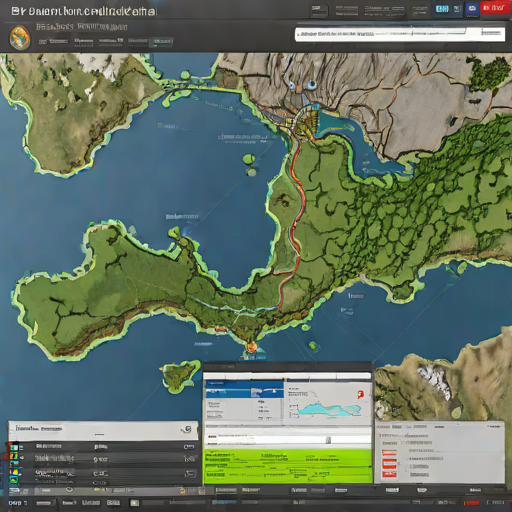Click the orange marker at the peninsula tip

[251, 347]
